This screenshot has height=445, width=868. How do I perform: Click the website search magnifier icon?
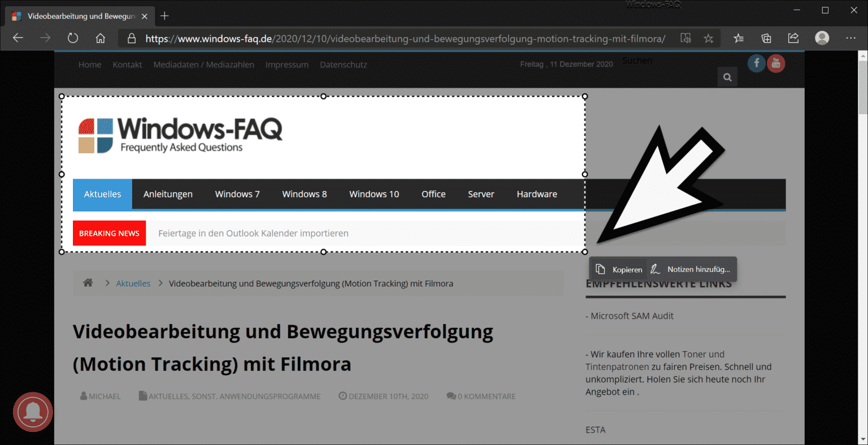click(727, 77)
